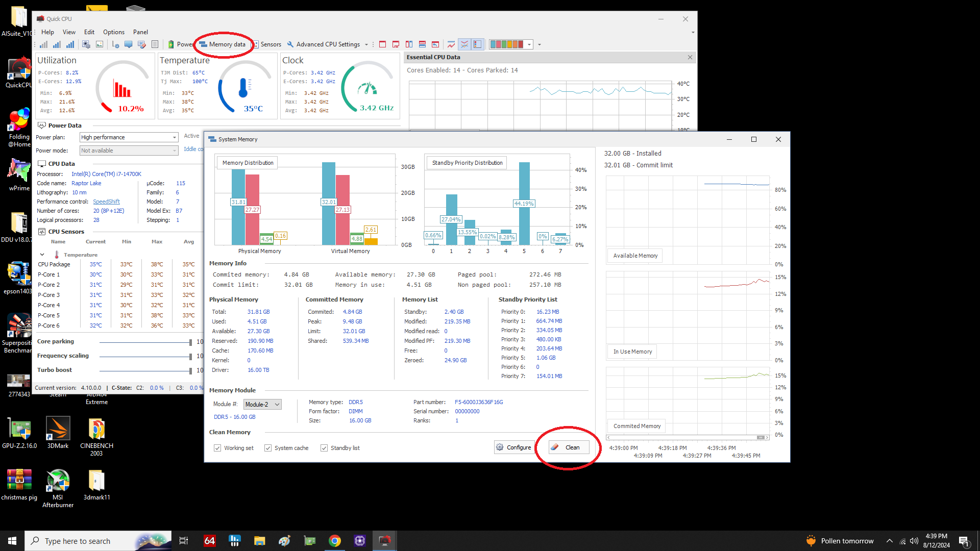980x551 pixels.
Task: Toggle the Power Data section icon
Action: pos(42,126)
